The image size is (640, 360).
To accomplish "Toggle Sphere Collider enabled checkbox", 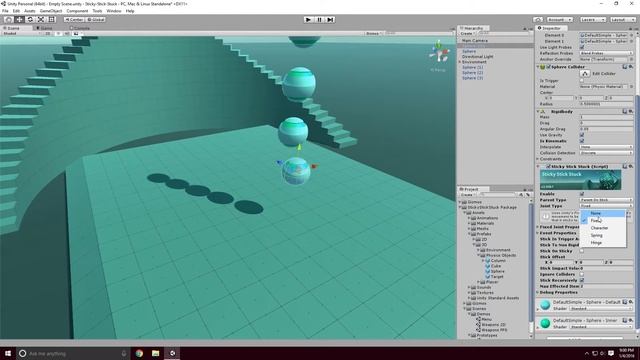I will coord(549,67).
